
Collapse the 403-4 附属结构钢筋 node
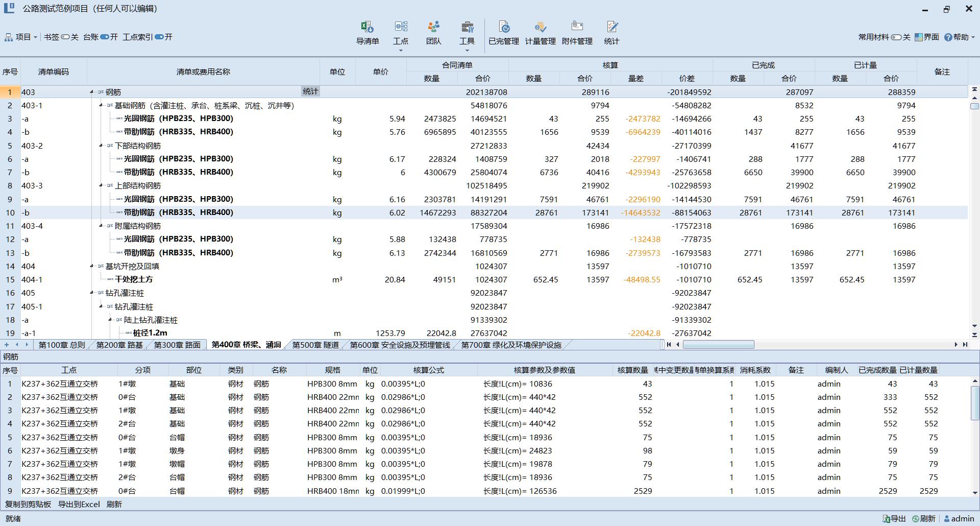(101, 226)
